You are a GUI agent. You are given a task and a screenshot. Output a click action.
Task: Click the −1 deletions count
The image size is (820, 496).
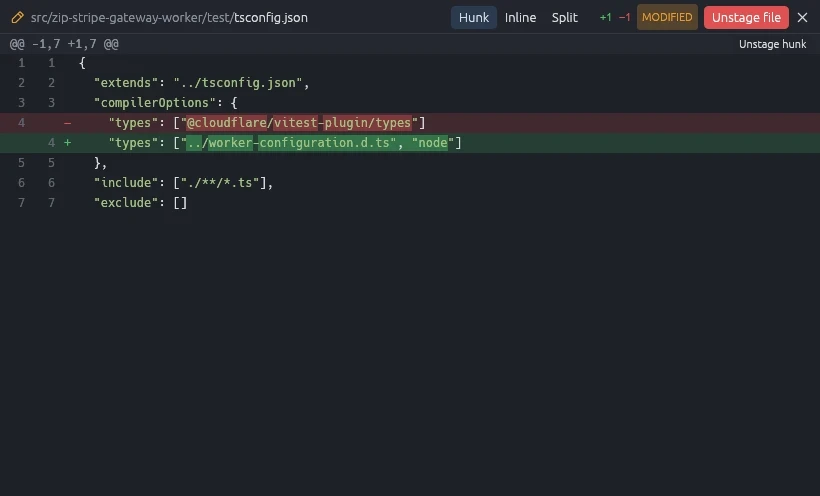[x=624, y=17]
